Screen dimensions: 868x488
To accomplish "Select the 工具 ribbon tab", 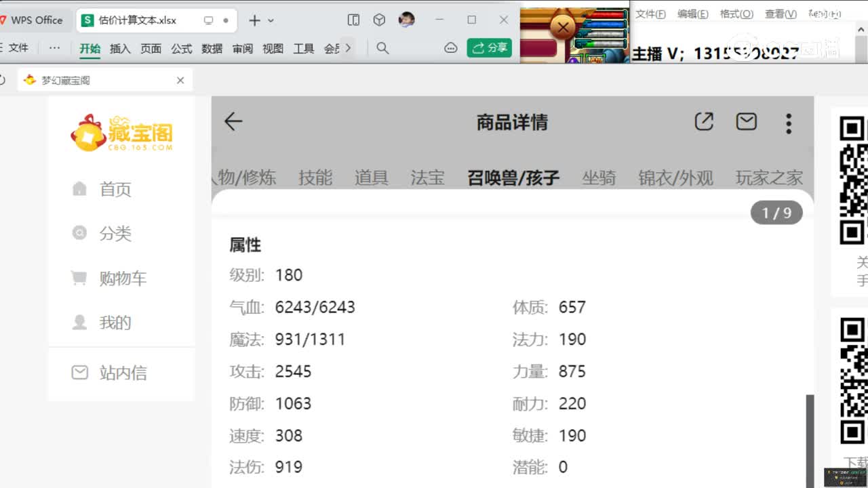I will [x=303, y=48].
